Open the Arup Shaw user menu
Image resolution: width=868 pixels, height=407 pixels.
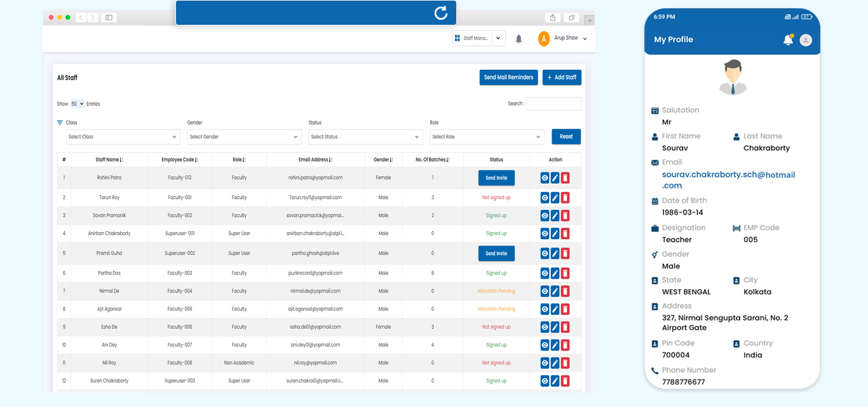coord(563,39)
